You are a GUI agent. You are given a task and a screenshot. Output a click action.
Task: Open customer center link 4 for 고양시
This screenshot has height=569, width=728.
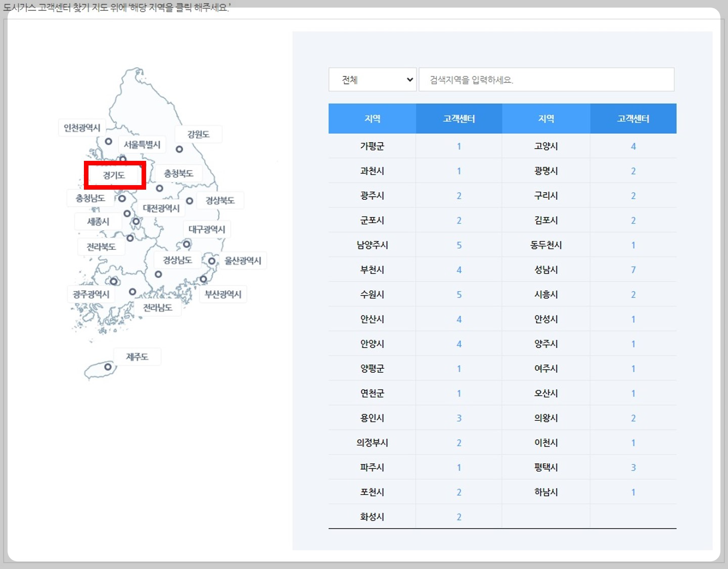coord(633,146)
